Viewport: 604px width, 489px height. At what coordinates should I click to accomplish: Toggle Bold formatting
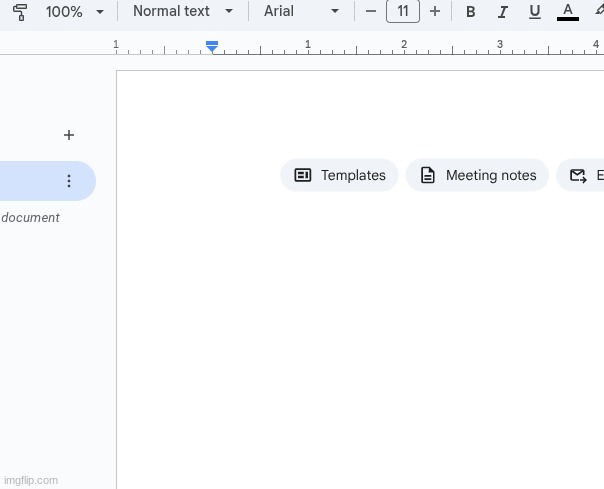(470, 12)
